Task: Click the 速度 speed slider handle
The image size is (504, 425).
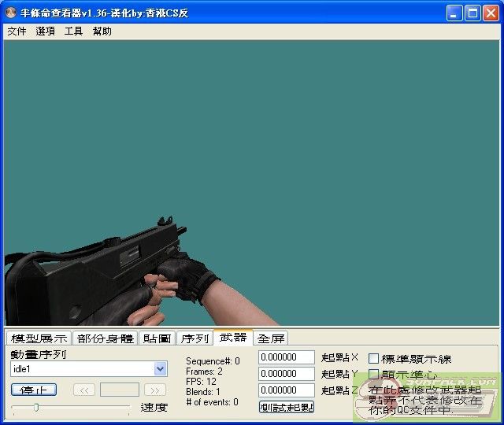Action: point(36,408)
